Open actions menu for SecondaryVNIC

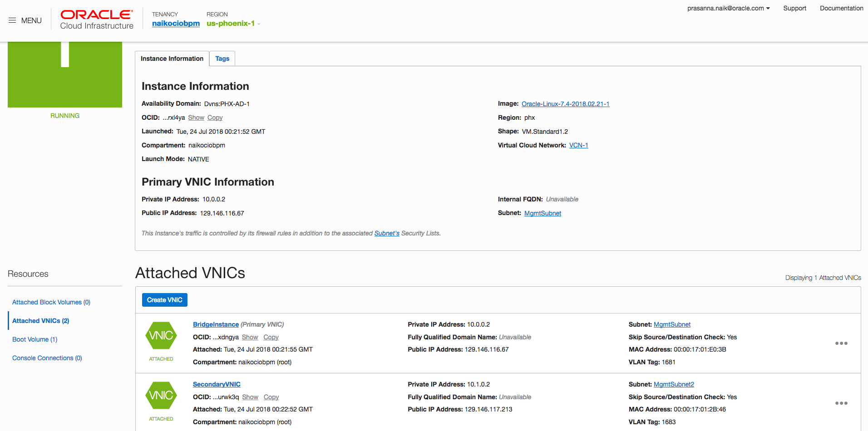pyautogui.click(x=841, y=403)
